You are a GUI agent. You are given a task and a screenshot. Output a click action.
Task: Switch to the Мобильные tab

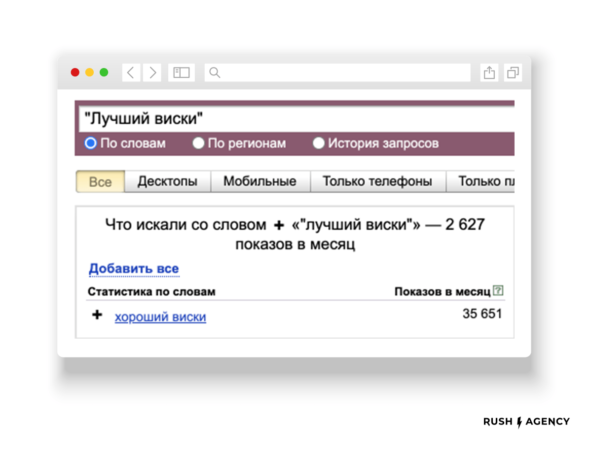pyautogui.click(x=260, y=182)
